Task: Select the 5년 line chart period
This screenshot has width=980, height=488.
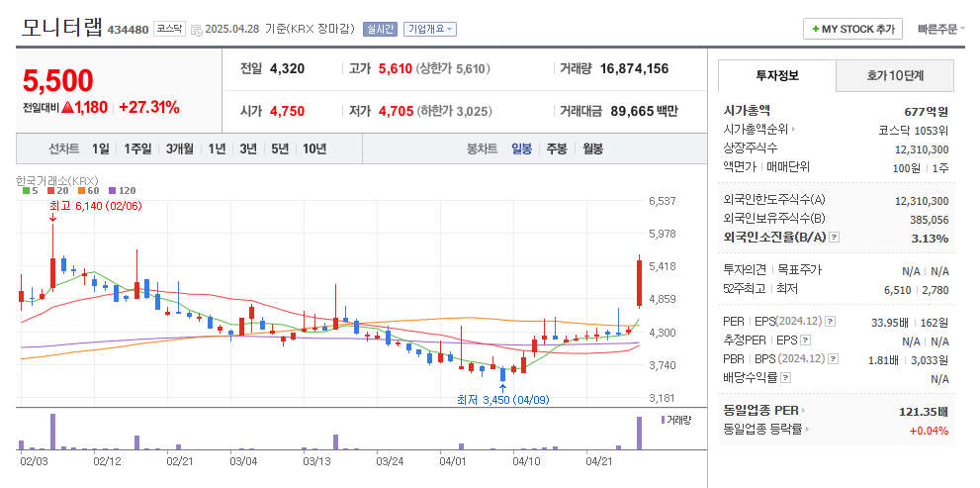Action: [280, 148]
